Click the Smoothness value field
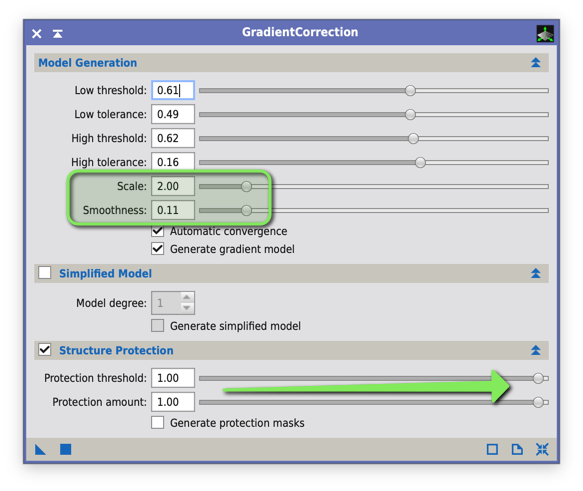The image size is (583, 491). point(173,210)
